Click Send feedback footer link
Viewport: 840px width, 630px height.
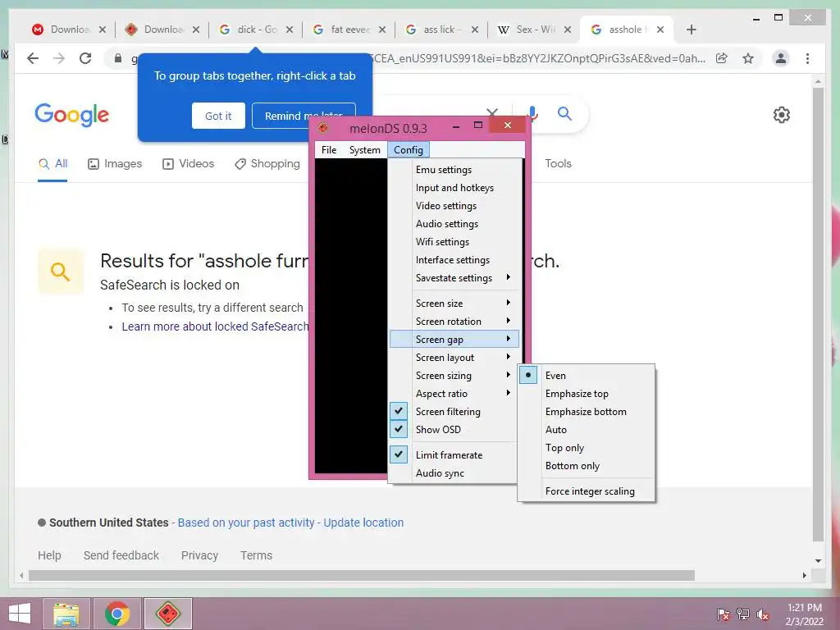pos(121,555)
